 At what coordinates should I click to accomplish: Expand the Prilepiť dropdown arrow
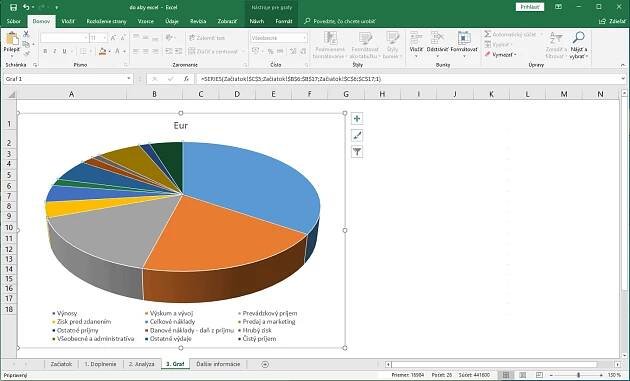pyautogui.click(x=12, y=56)
